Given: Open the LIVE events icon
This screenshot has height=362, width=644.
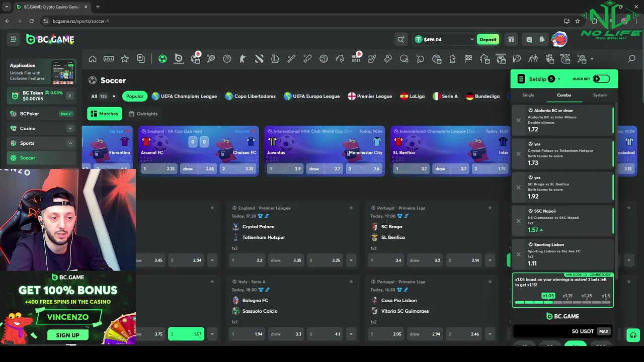Looking at the screenshot, I should [x=109, y=59].
